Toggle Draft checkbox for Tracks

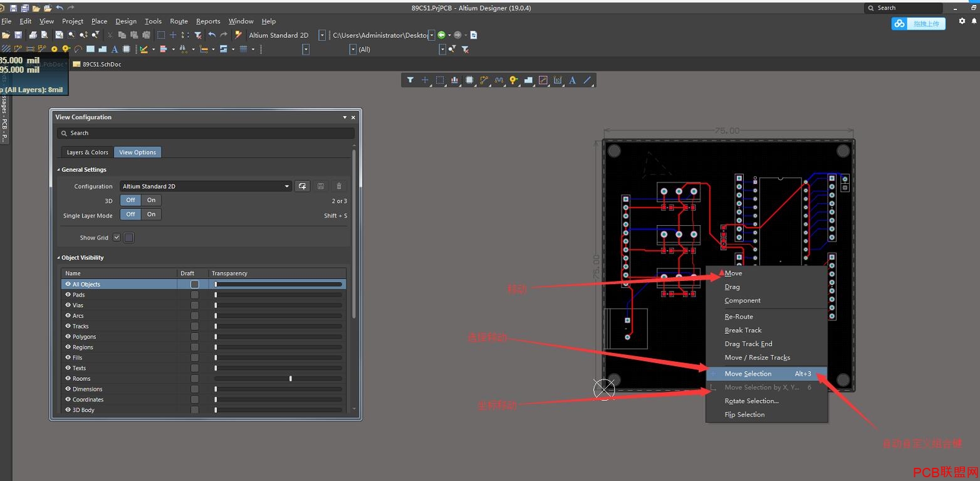(x=194, y=326)
